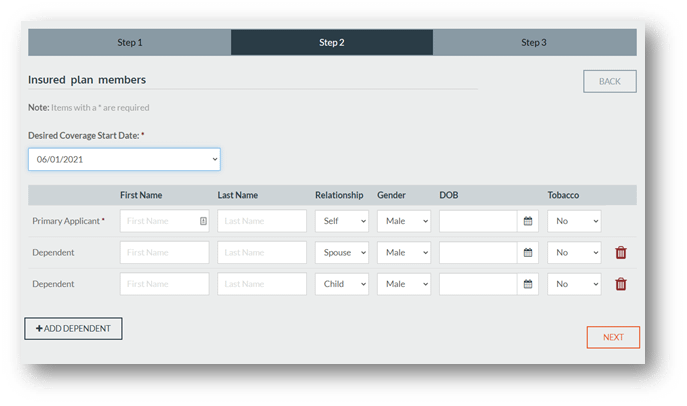Switch to Step 3 tab

click(x=535, y=42)
